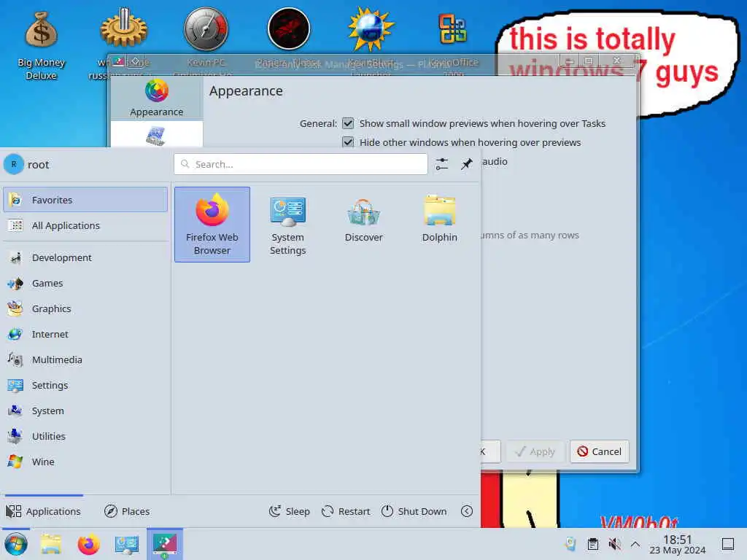Select the Favorites category
The image size is (747, 560).
coord(85,200)
